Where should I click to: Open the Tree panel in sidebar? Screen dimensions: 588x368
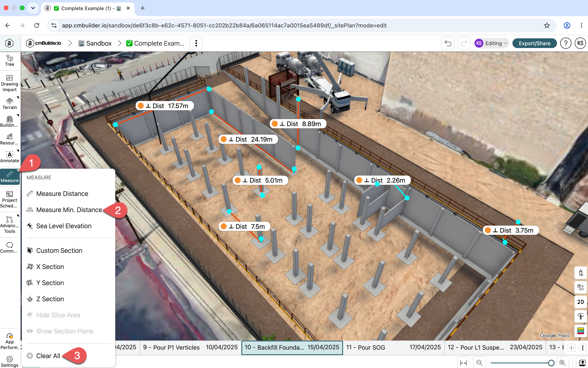click(x=10, y=60)
